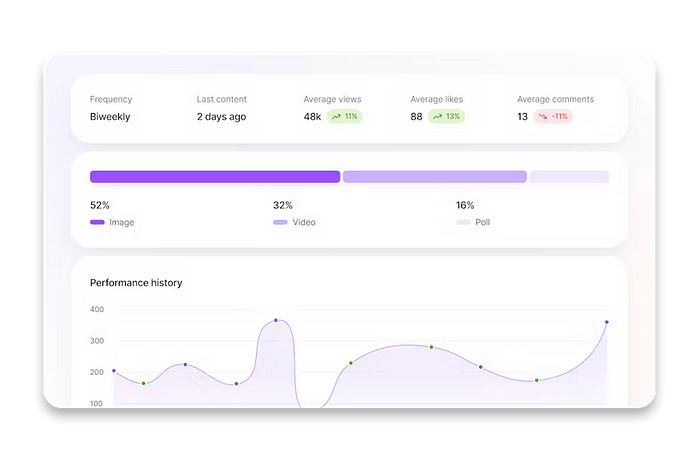This screenshot has height=462, width=700.
Task: Click the "Frequency" label
Action: [111, 100]
